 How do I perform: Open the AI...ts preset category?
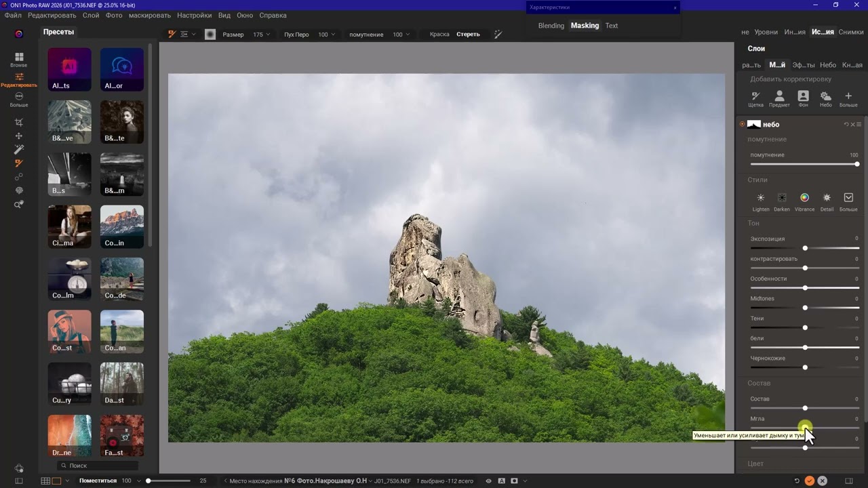tap(69, 69)
